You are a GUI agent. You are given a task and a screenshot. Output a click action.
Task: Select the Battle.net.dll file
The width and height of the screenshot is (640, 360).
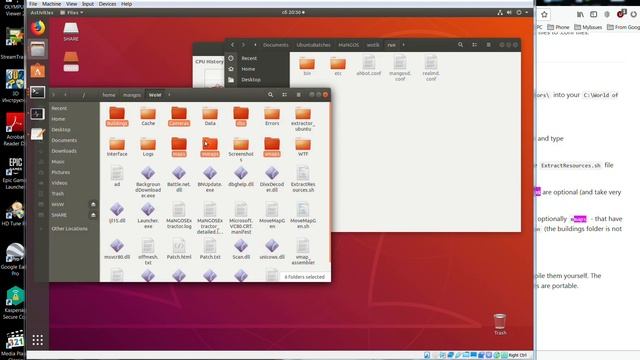pos(179,179)
